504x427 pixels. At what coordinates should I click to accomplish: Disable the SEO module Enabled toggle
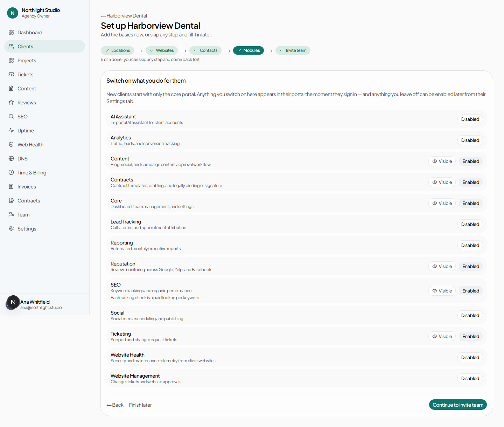471,291
